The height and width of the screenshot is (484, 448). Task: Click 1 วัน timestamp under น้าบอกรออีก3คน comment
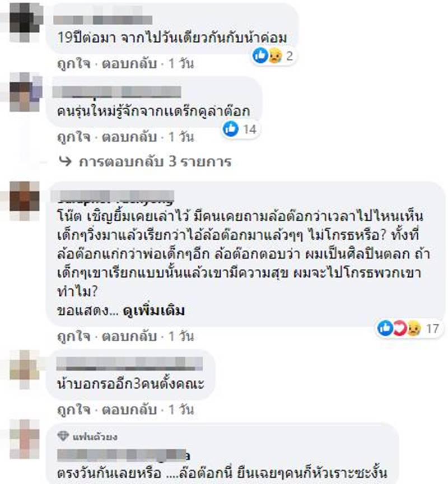point(181,409)
